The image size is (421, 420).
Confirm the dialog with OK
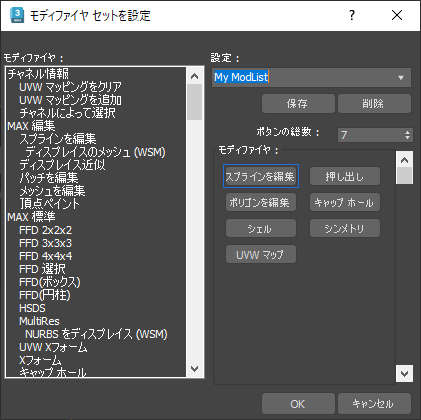click(x=298, y=404)
